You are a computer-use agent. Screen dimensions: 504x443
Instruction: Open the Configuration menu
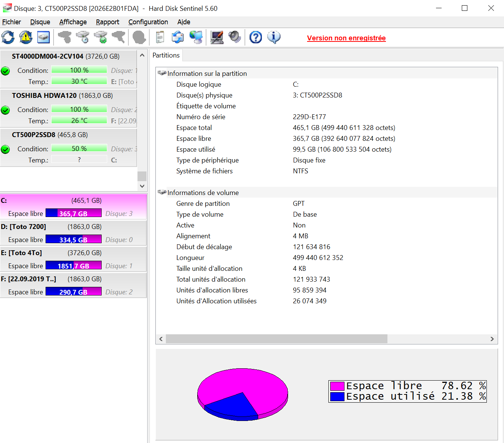(x=148, y=22)
